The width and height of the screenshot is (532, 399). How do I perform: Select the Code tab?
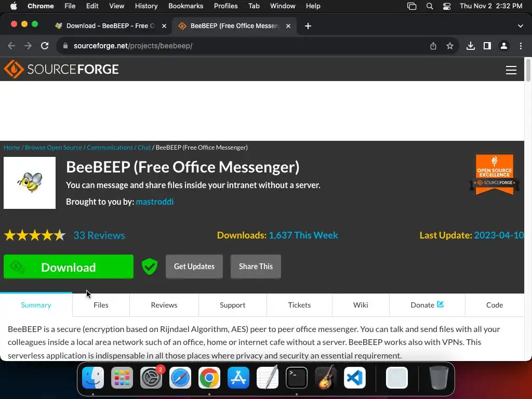coord(495,305)
